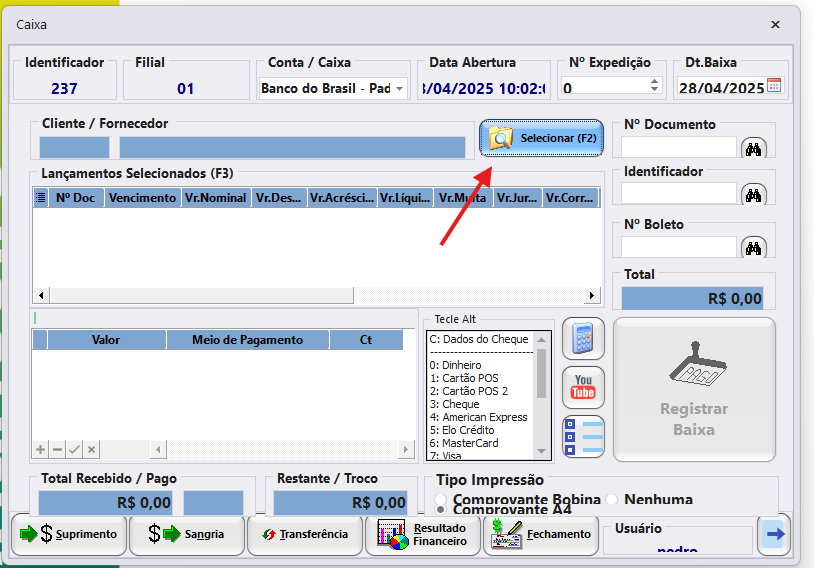Click the Valor column header
814x568 pixels.
(x=106, y=340)
